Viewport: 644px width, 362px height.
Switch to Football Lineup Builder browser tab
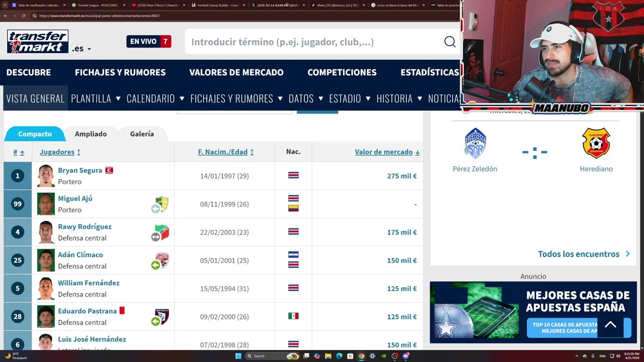[x=217, y=5]
